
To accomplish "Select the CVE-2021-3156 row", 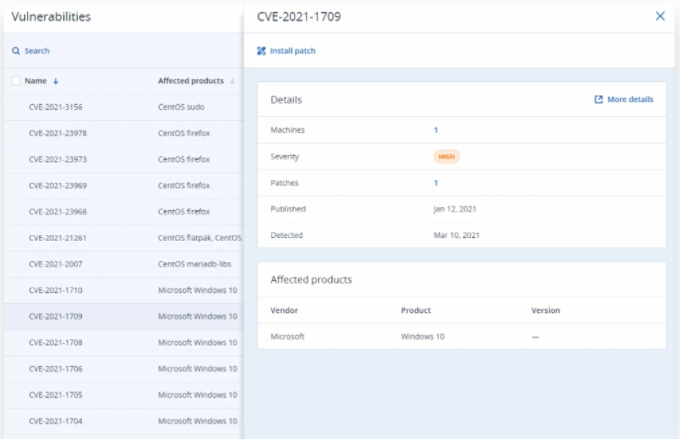I will pos(124,107).
